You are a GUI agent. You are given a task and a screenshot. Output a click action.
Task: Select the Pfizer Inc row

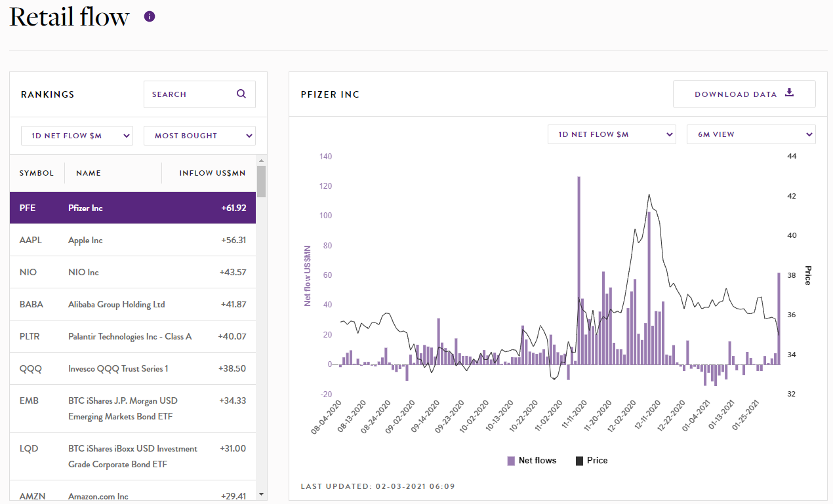132,208
